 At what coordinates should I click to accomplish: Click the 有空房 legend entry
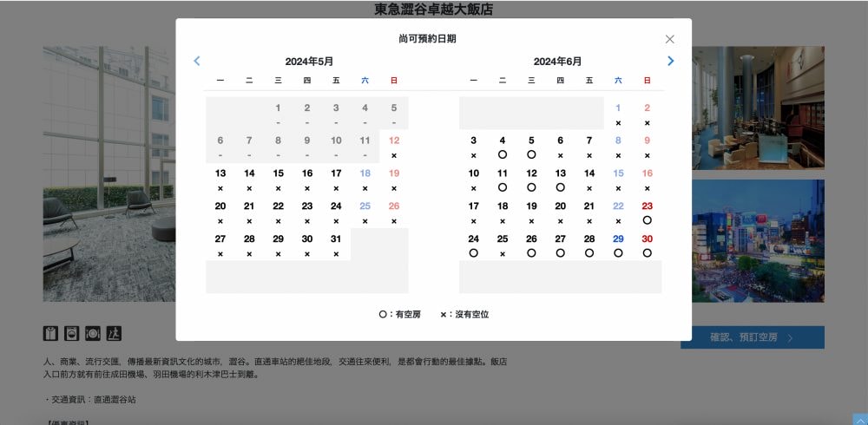399,314
